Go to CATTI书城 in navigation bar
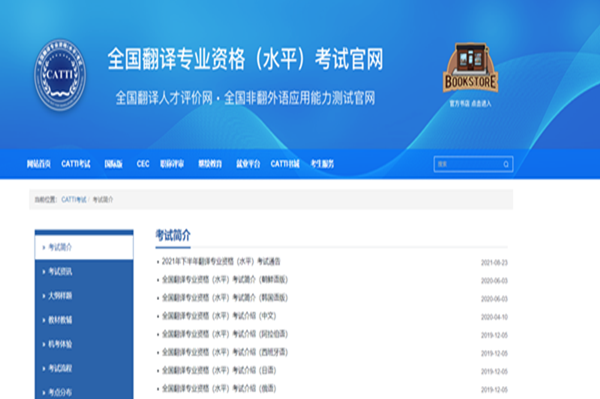The image size is (600, 399). (x=285, y=164)
